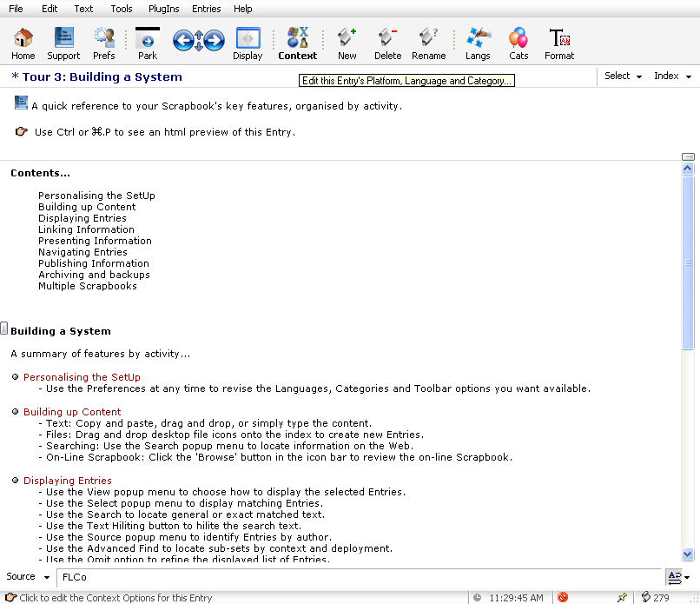This screenshot has width=700, height=604.
Task: Open the text style dropdown at bottom right
Action: (678, 577)
